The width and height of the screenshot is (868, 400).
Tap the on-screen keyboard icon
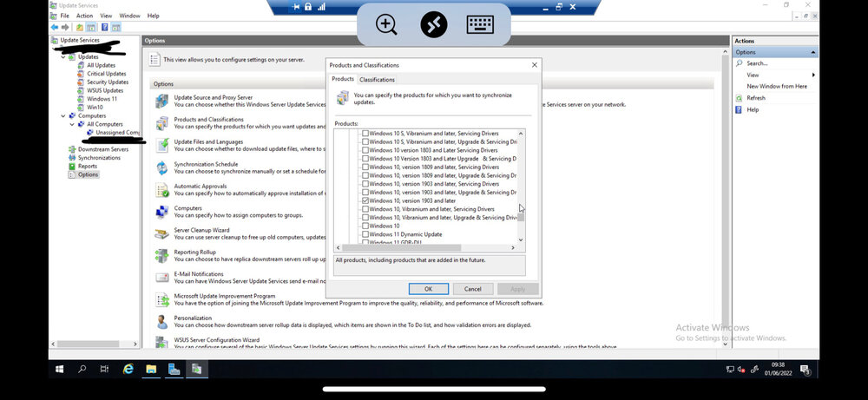pos(480,24)
